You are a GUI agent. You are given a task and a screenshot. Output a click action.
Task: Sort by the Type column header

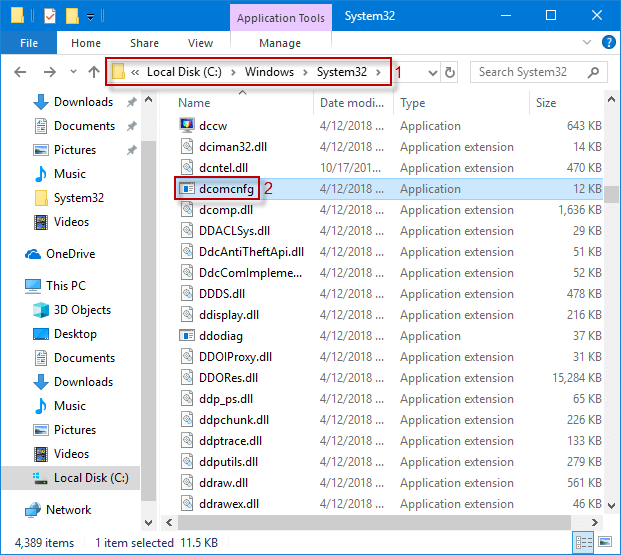tap(413, 103)
